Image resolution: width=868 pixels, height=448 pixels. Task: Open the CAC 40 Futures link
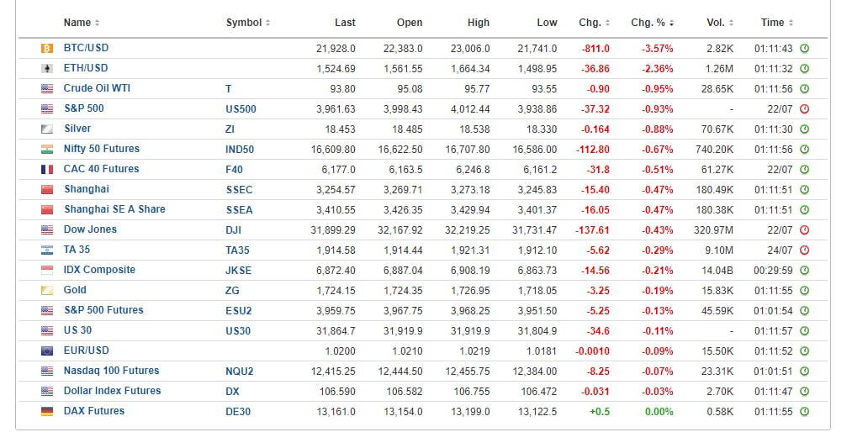coord(101,169)
